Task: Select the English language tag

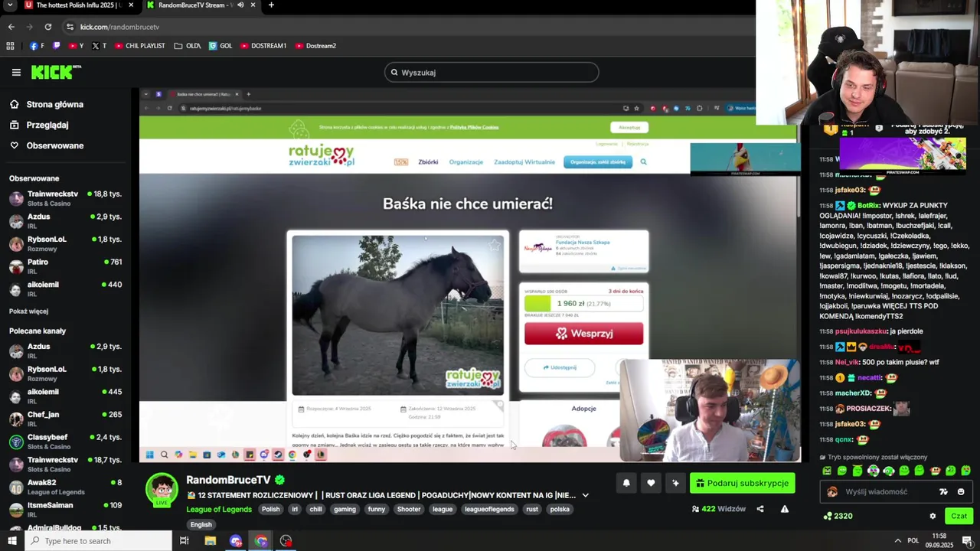Action: click(x=201, y=525)
